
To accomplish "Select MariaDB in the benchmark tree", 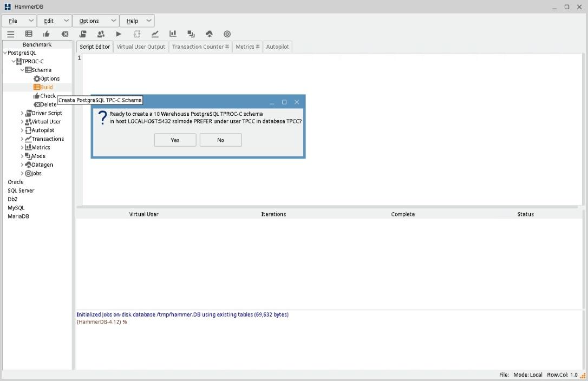I will click(x=18, y=216).
